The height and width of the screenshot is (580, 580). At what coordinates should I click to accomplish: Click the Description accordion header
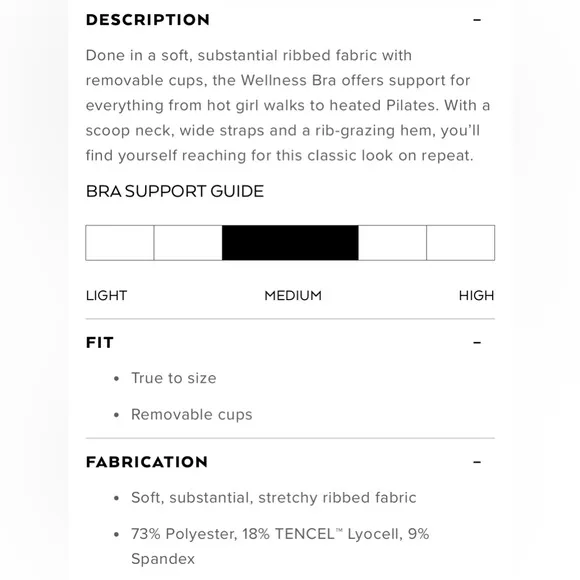coord(290,20)
